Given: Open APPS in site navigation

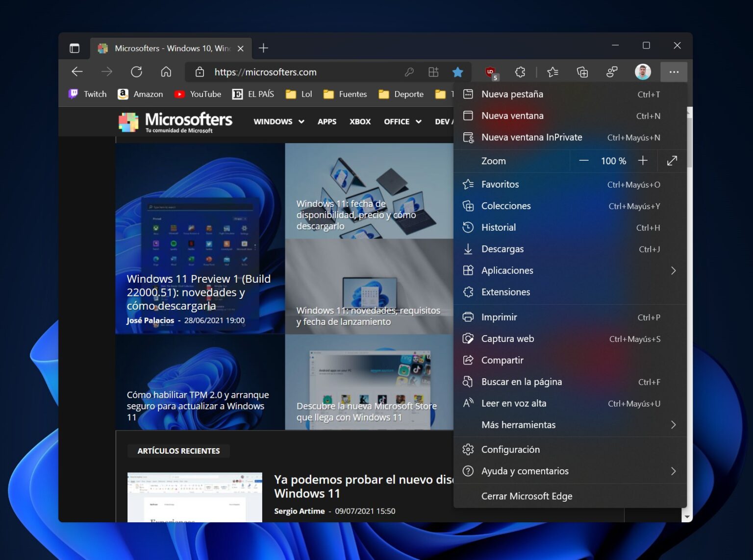Looking at the screenshot, I should pos(327,122).
